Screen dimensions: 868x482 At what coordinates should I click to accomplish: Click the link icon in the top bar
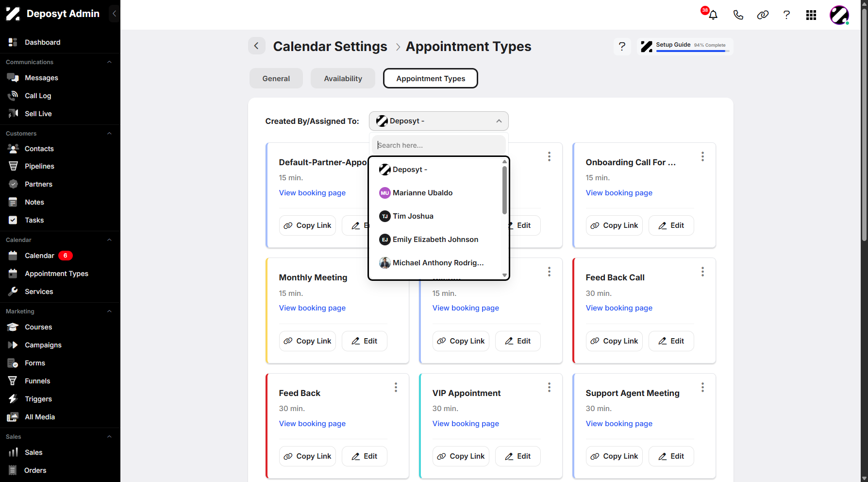pos(763,15)
